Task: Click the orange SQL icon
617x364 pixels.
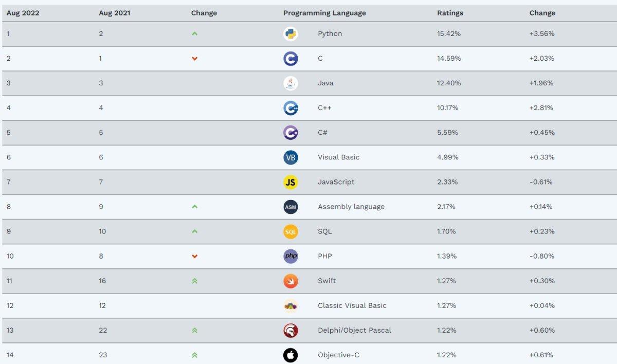Action: coord(291,231)
